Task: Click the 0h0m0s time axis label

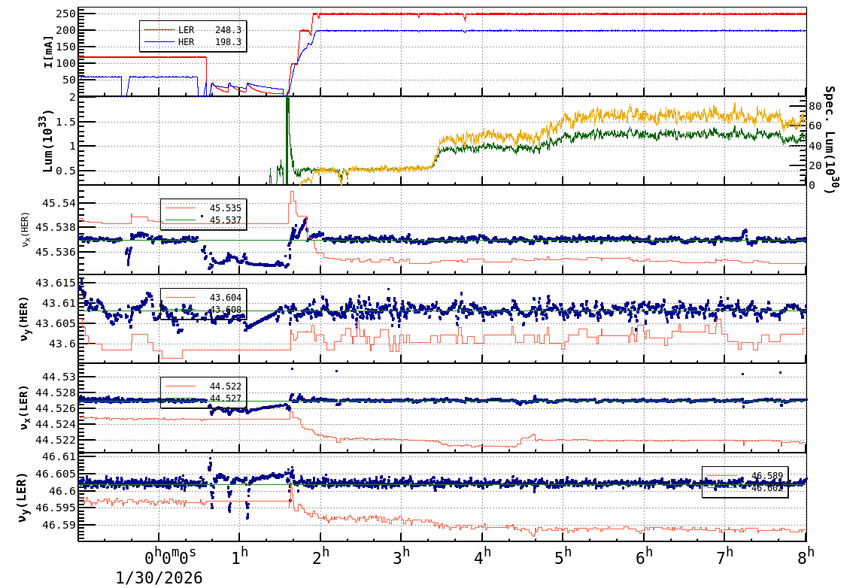Action: pyautogui.click(x=170, y=556)
